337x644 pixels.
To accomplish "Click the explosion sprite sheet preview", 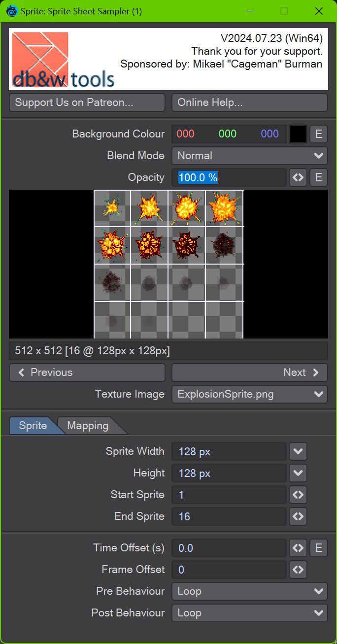I will (169, 264).
